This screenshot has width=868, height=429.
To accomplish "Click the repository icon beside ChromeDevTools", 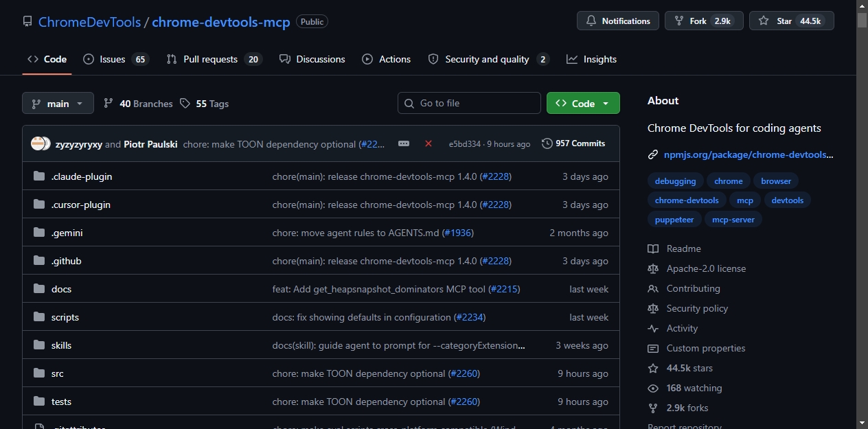I will 27,22.
